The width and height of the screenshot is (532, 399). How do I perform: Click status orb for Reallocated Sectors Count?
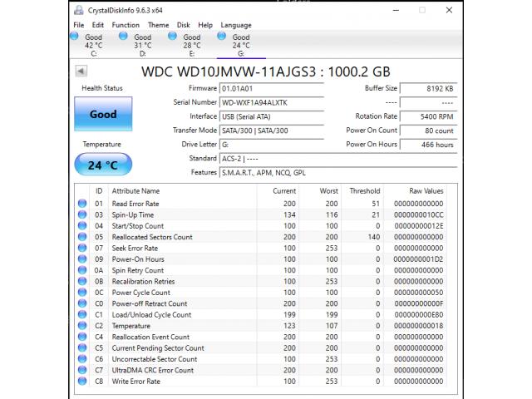pos(82,237)
